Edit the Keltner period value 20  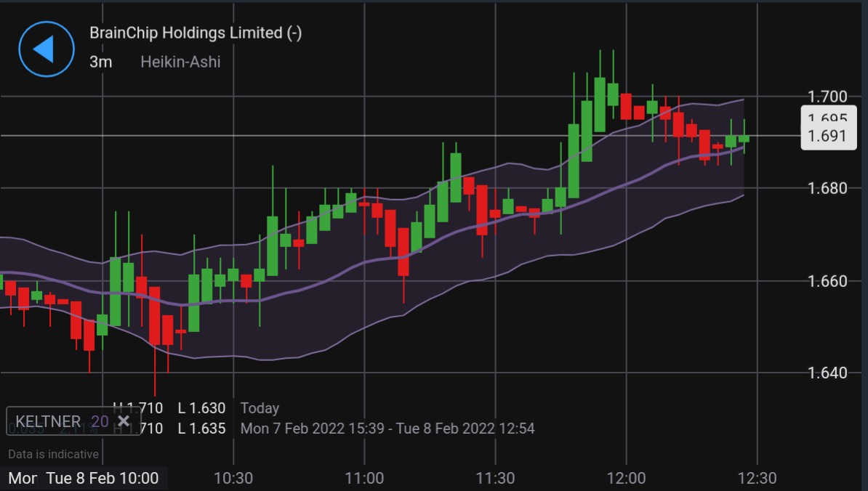pos(100,421)
